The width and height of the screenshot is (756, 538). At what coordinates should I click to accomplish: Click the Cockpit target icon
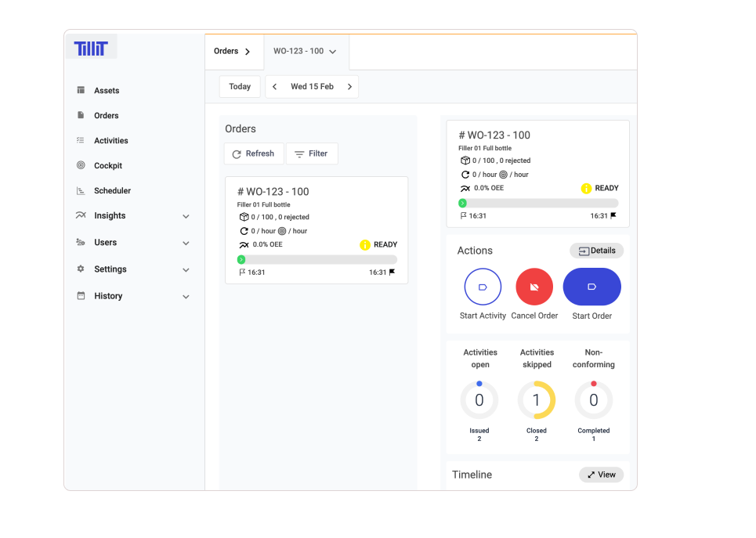pos(81,165)
